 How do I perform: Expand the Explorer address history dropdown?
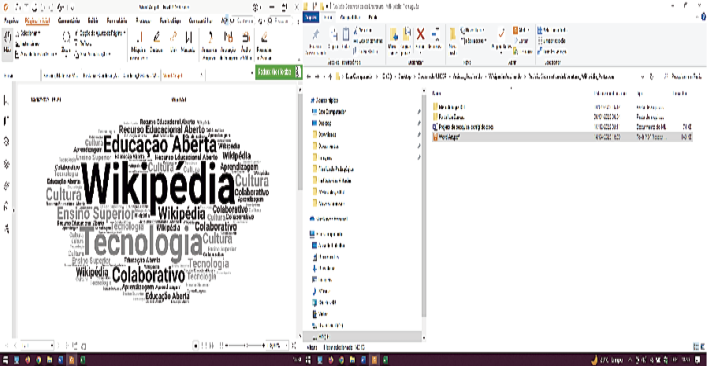pyautogui.click(x=642, y=77)
